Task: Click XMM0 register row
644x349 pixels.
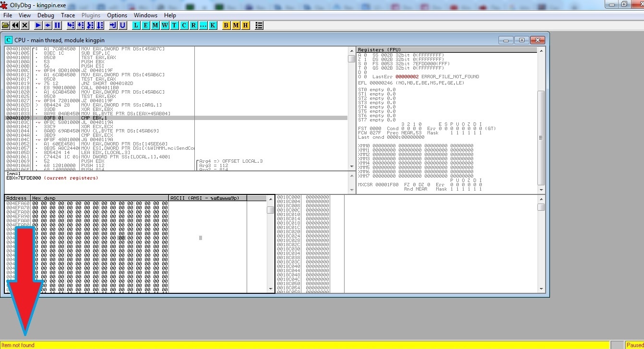Action: [x=416, y=145]
